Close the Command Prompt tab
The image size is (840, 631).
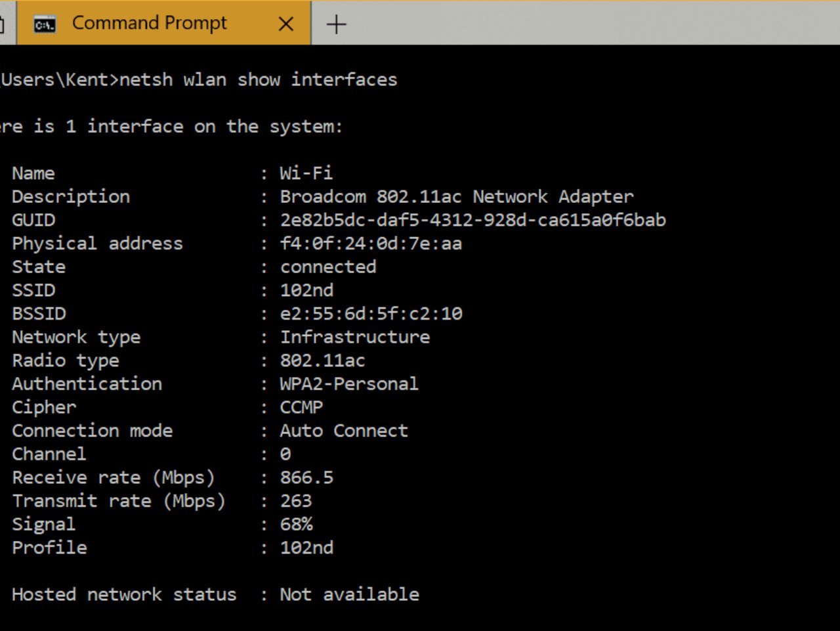point(286,24)
